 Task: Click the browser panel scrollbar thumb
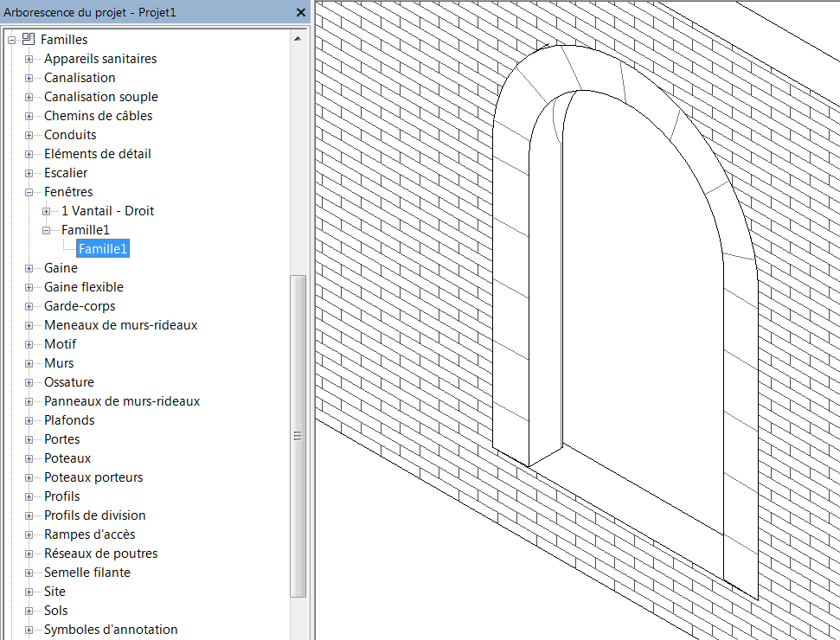[298, 435]
